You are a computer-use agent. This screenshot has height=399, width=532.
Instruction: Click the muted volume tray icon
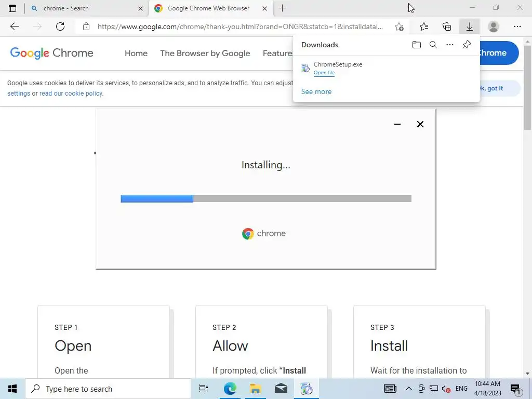(446, 389)
